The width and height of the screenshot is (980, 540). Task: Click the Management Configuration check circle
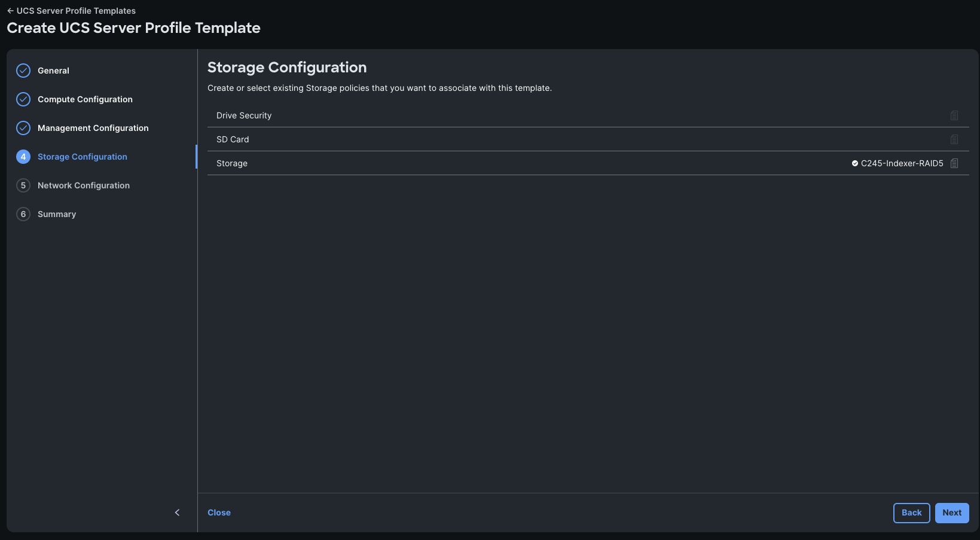pyautogui.click(x=23, y=127)
